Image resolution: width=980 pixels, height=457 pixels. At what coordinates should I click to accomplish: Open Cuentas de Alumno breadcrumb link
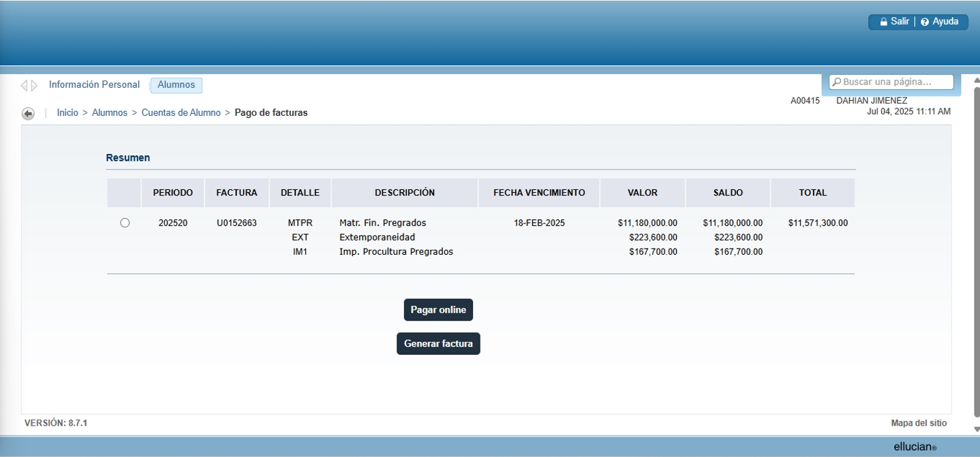181,113
